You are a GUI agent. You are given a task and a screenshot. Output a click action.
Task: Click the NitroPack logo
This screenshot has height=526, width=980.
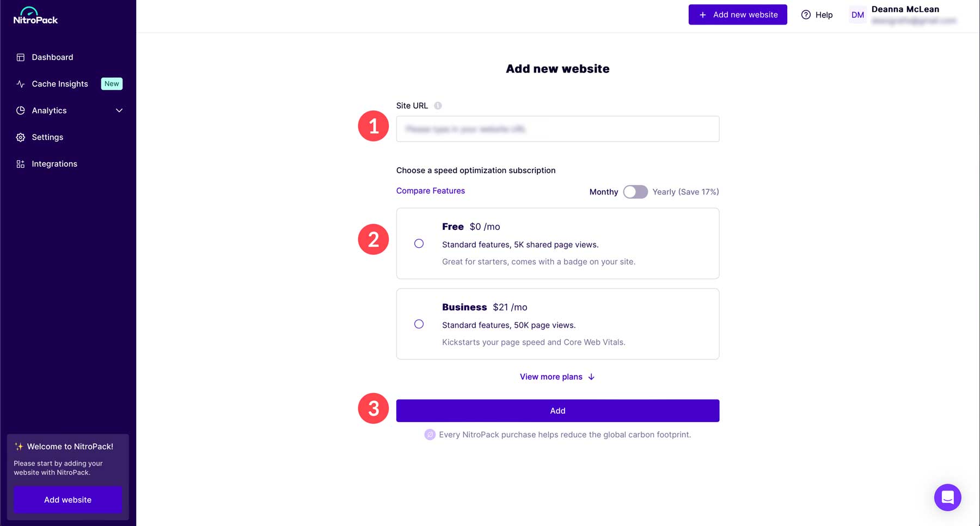(35, 16)
